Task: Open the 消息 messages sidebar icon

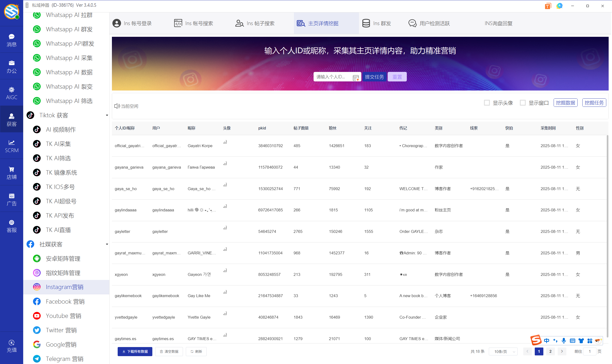Action: (x=11, y=40)
